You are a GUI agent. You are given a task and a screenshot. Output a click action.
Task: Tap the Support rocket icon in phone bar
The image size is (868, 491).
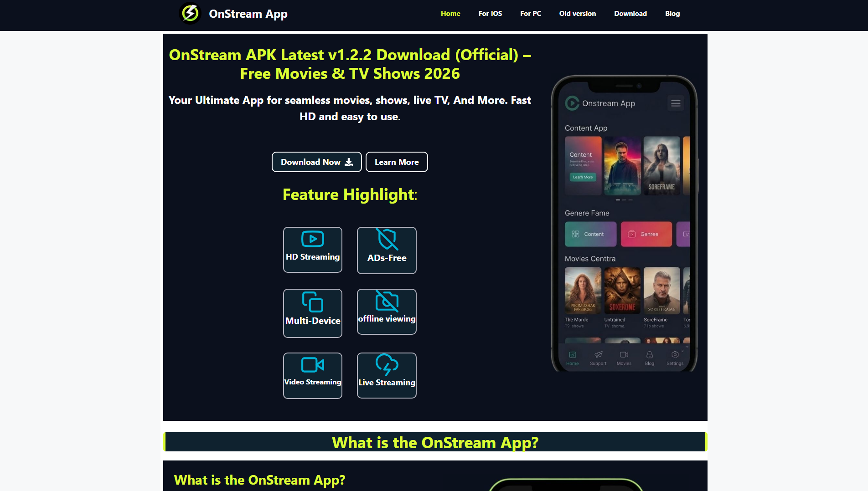598,355
